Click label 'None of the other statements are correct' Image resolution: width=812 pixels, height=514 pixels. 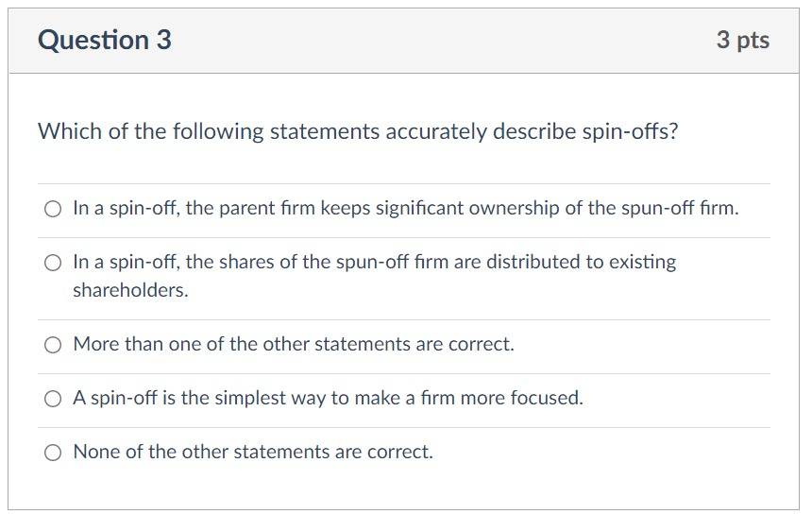point(253,452)
